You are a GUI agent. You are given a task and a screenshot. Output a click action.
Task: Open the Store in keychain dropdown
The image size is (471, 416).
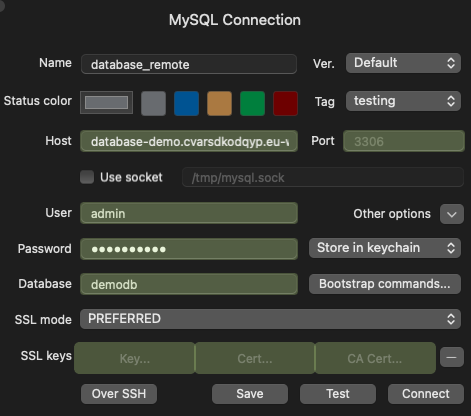pyautogui.click(x=385, y=248)
